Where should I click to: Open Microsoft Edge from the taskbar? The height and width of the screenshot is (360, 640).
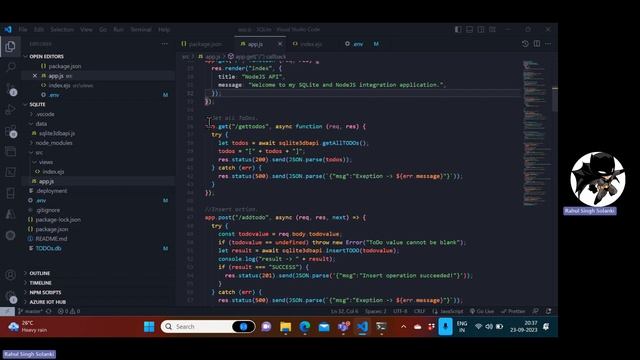click(304, 327)
